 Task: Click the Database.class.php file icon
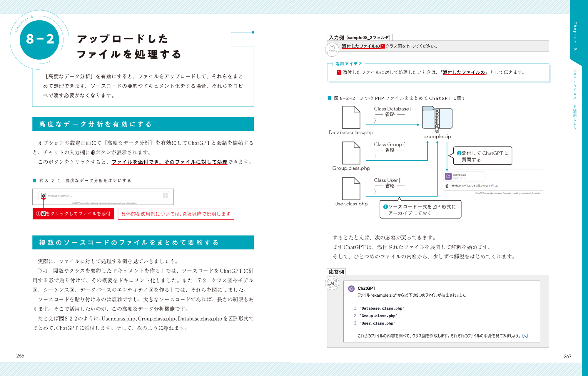(351, 117)
